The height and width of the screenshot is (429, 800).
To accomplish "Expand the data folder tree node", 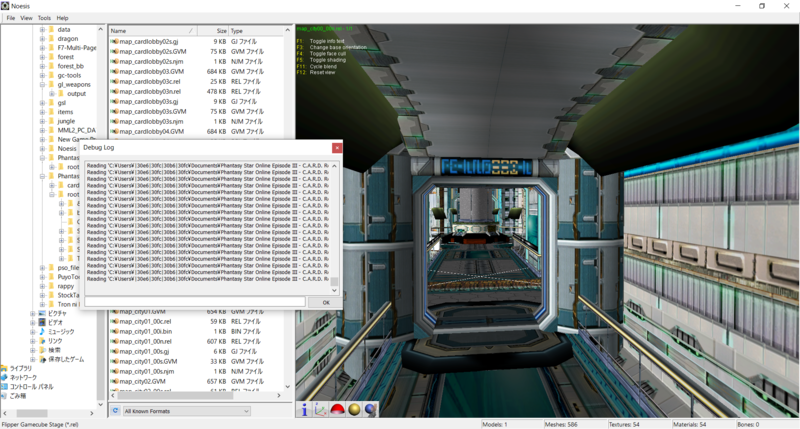I will tap(42, 30).
